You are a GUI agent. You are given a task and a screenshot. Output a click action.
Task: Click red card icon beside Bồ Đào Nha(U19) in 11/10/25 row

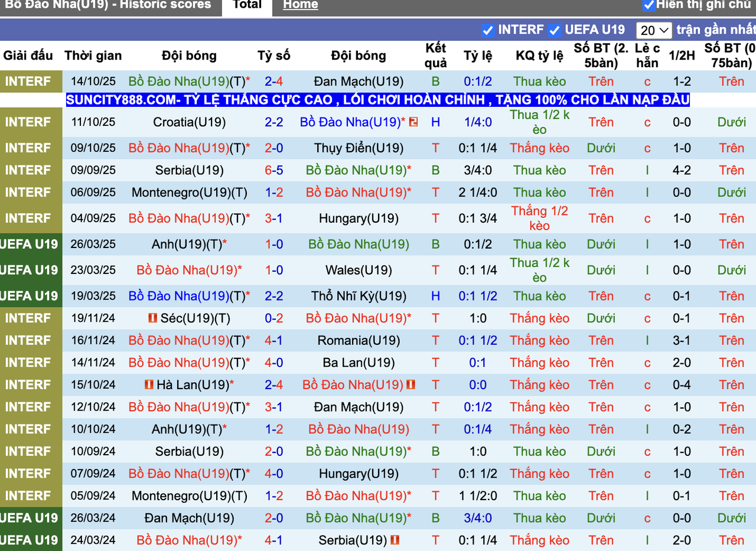[413, 122]
